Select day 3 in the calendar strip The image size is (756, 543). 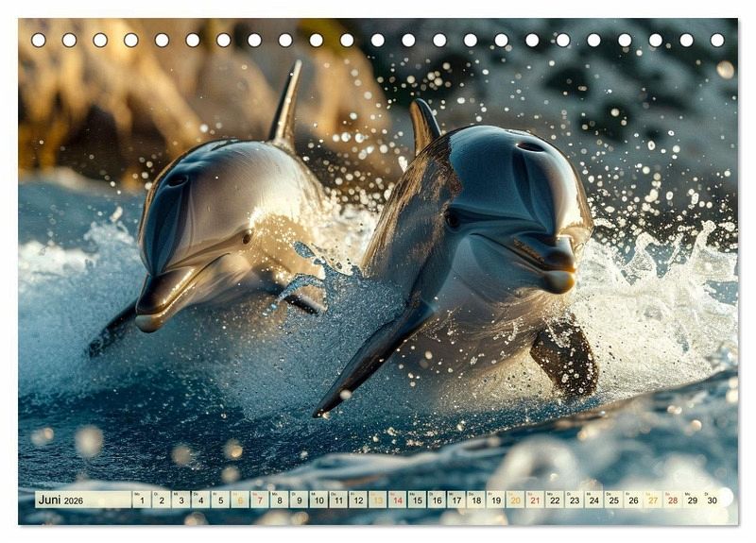point(180,500)
